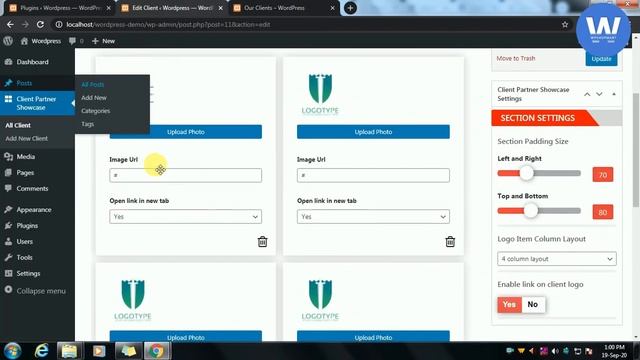Open first card's new tab dropdown

click(186, 217)
